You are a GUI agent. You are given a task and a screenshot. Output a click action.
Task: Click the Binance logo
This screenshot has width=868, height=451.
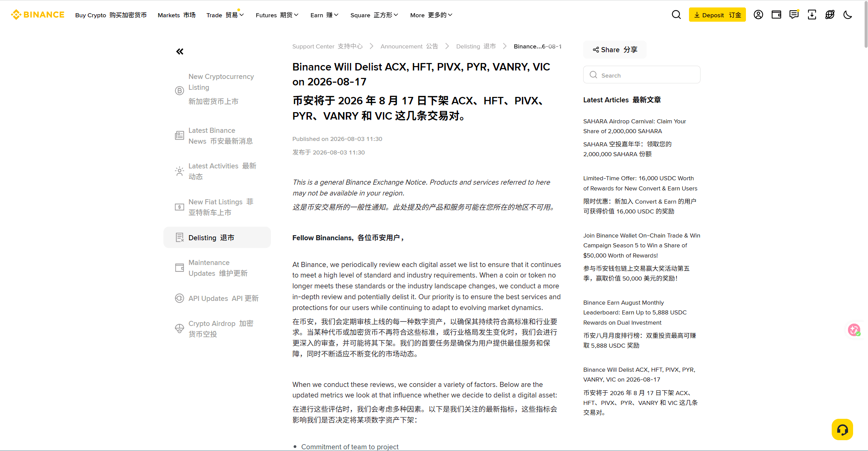click(37, 15)
